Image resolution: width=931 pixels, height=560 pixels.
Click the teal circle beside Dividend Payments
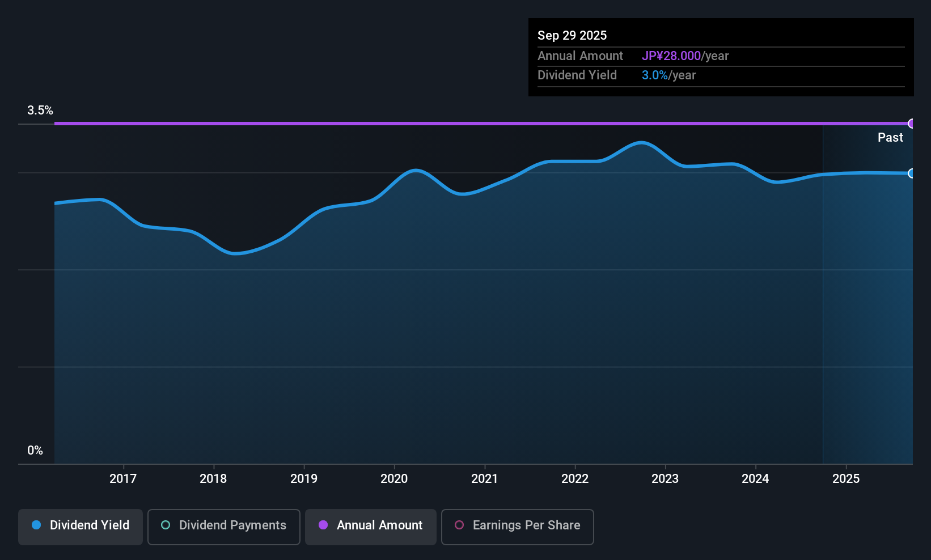166,525
